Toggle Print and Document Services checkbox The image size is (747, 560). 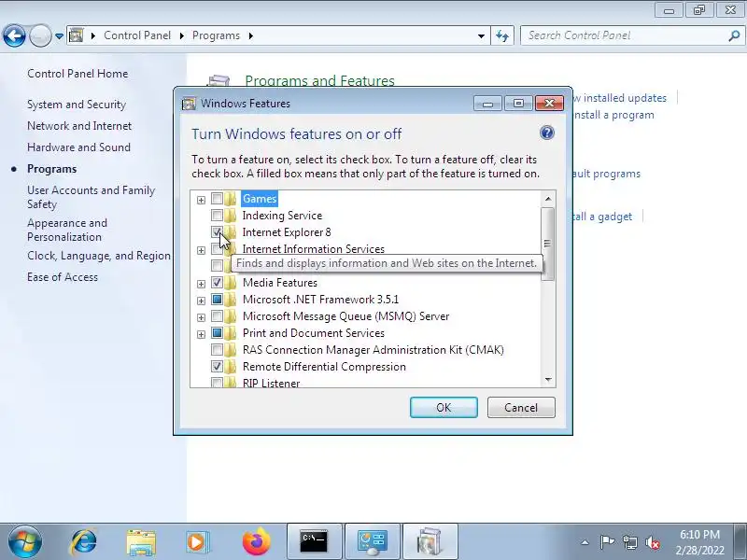click(217, 333)
